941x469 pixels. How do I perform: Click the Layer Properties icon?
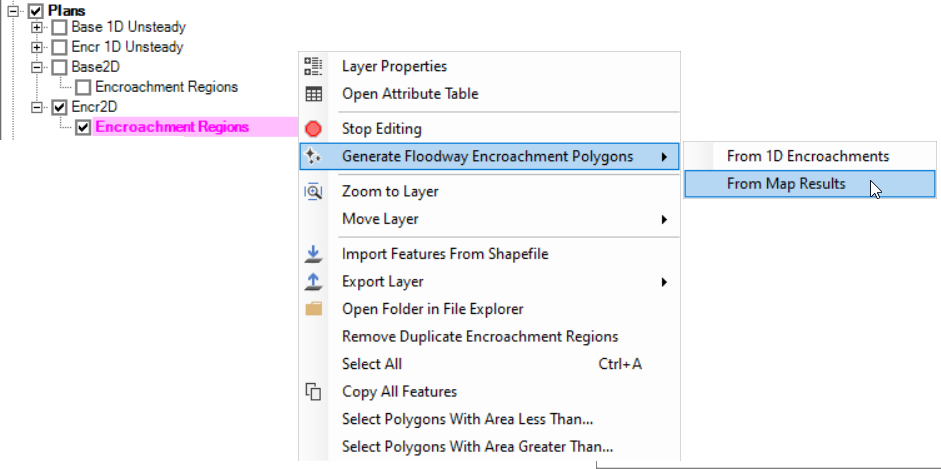[313, 67]
